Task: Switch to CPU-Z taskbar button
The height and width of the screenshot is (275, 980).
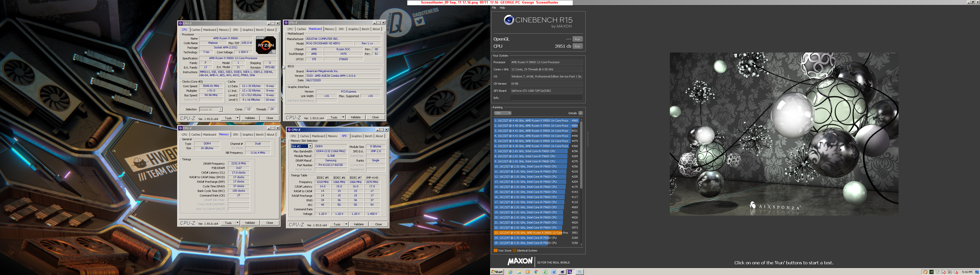Action: pyautogui.click(x=571, y=272)
